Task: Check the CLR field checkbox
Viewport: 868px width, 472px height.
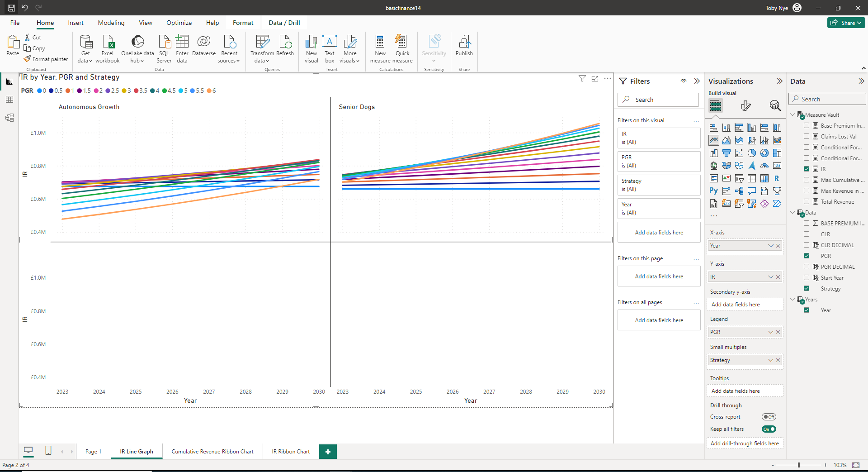Action: 807,234
